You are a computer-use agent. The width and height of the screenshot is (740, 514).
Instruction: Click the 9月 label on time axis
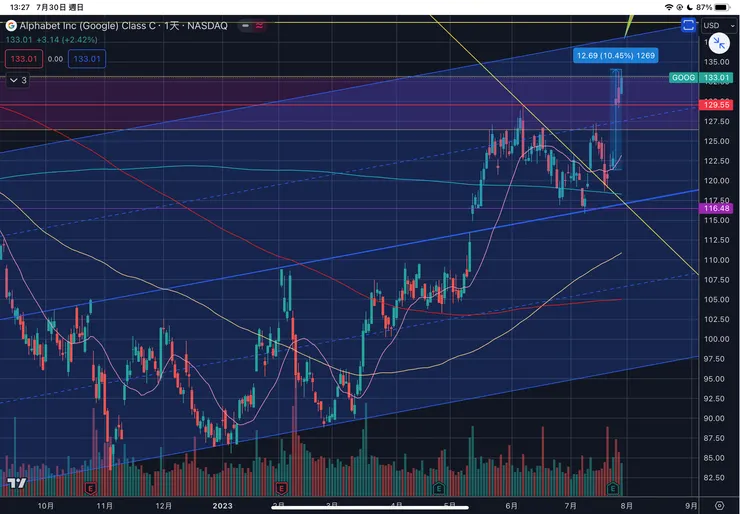690,506
